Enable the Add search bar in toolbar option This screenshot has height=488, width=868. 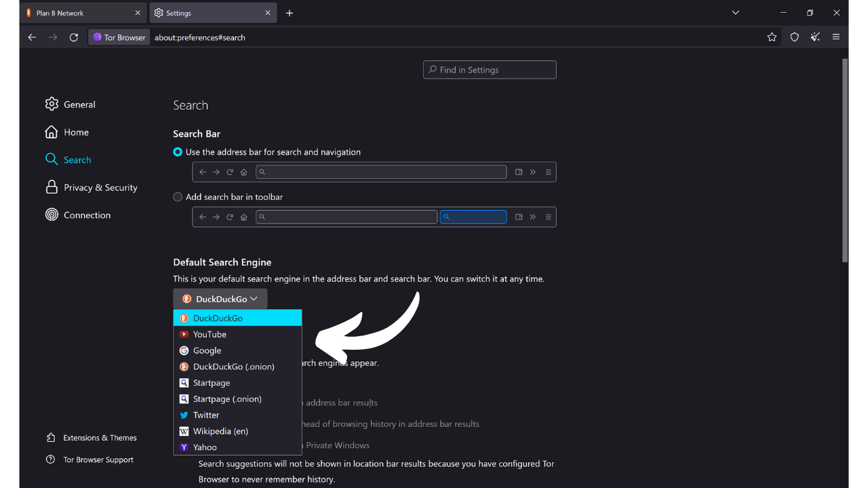177,197
